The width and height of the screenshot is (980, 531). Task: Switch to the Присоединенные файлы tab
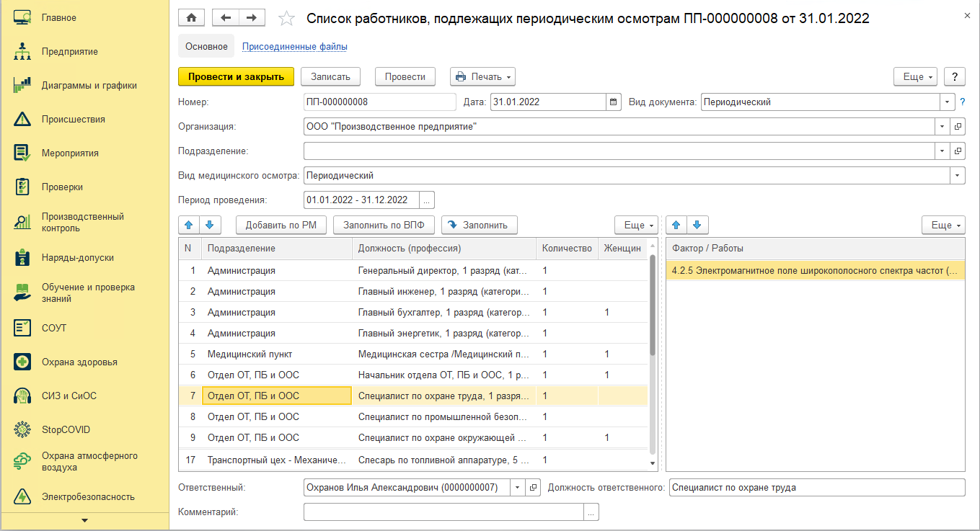click(x=294, y=47)
